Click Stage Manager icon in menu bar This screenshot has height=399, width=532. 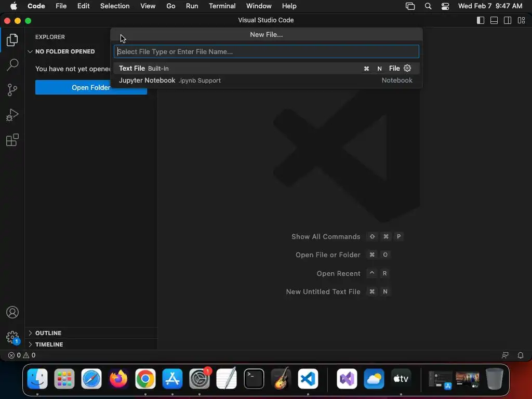tap(410, 6)
